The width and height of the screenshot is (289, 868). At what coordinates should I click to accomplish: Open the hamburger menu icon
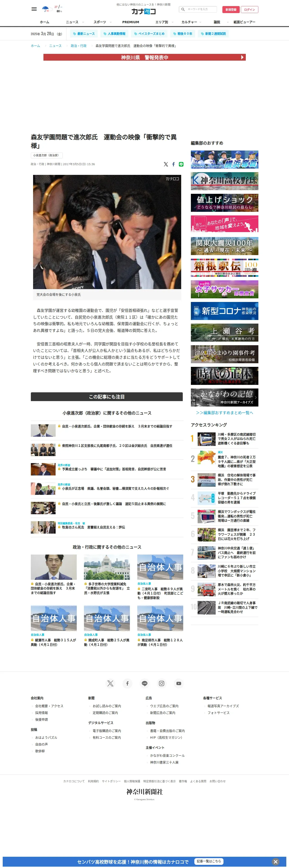pos(34,9)
